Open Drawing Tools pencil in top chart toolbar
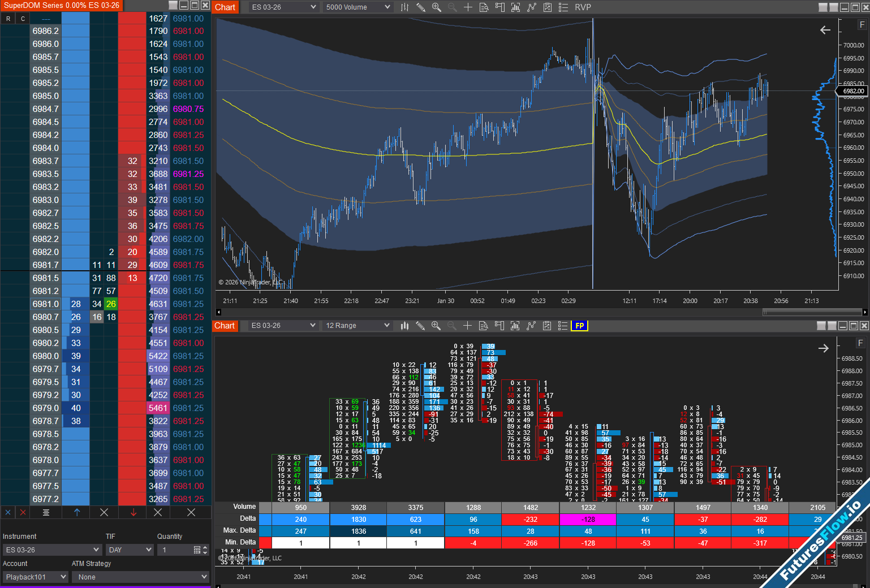Image resolution: width=870 pixels, height=588 pixels. coord(421,7)
